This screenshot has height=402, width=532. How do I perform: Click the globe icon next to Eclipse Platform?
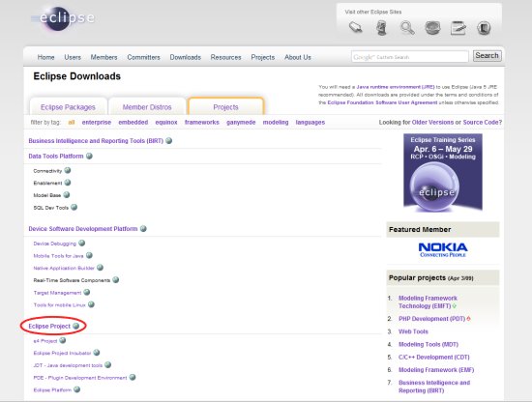pyautogui.click(x=76, y=389)
